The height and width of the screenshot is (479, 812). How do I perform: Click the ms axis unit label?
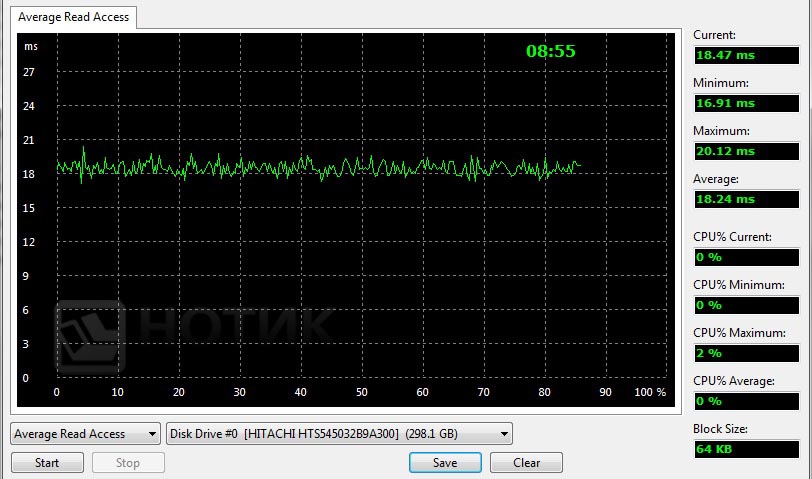click(31, 47)
